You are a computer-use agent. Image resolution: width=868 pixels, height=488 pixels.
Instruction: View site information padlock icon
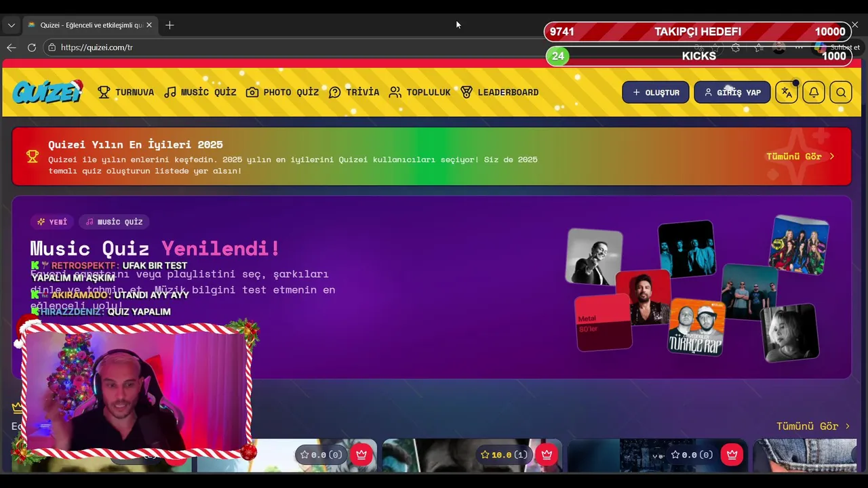52,47
